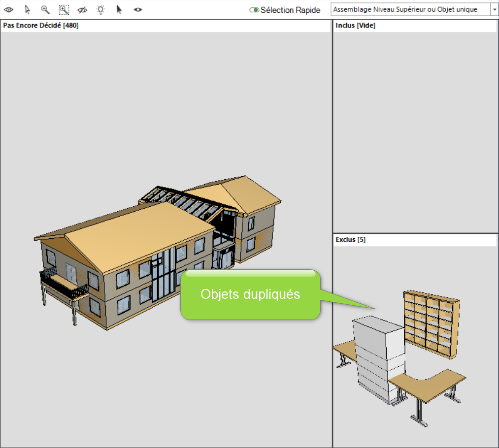This screenshot has height=448, width=499.
Task: Click the Sélection Rapide label
Action: [290, 10]
